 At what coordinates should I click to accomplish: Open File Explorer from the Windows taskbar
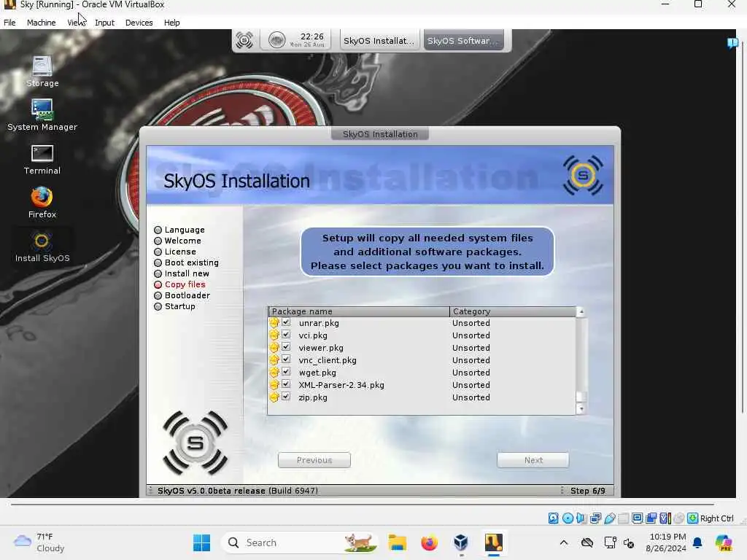click(397, 542)
